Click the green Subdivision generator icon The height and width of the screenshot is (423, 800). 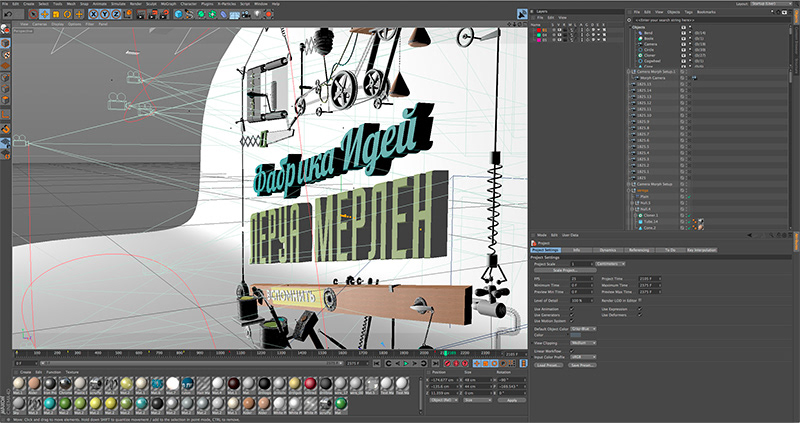201,14
